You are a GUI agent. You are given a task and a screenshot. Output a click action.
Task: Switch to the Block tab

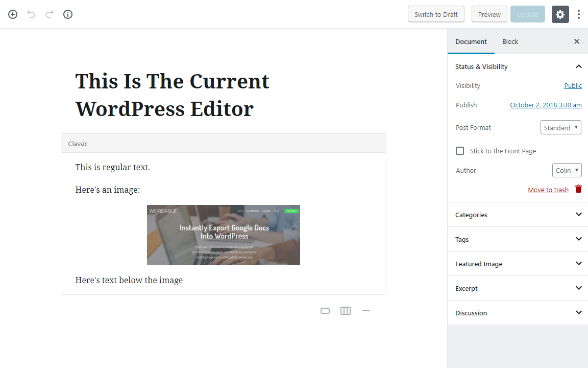point(510,42)
